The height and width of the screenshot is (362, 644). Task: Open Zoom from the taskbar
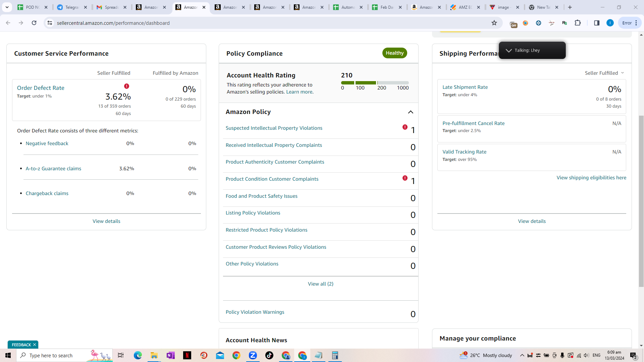click(253, 355)
